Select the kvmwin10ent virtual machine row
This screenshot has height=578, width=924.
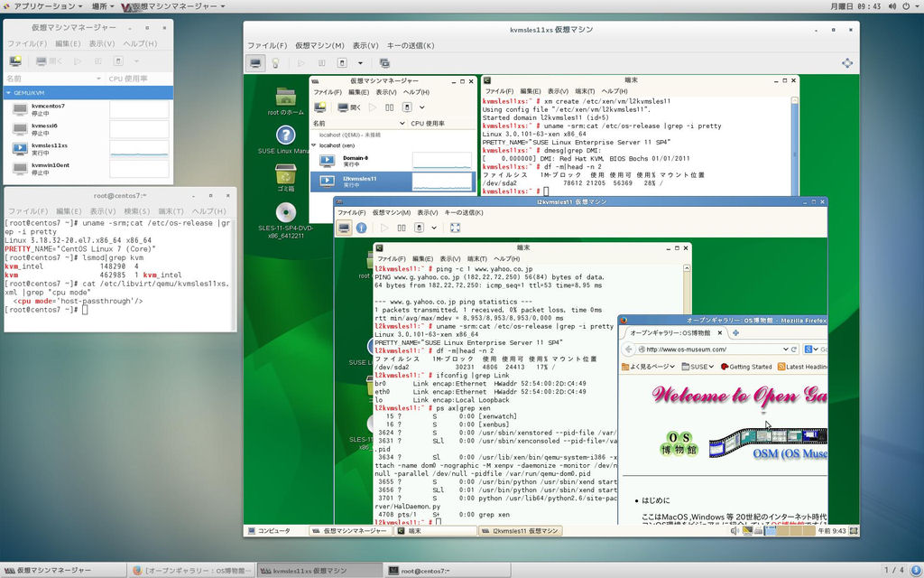coord(88,169)
